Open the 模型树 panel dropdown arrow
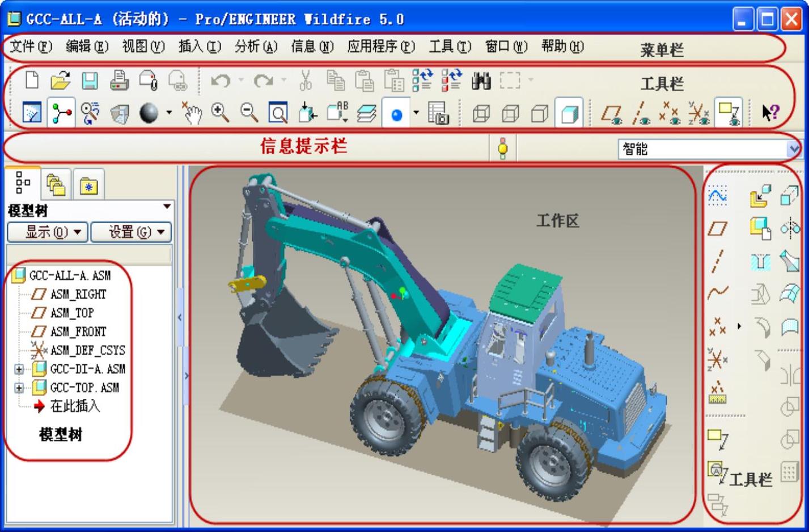 [x=167, y=206]
